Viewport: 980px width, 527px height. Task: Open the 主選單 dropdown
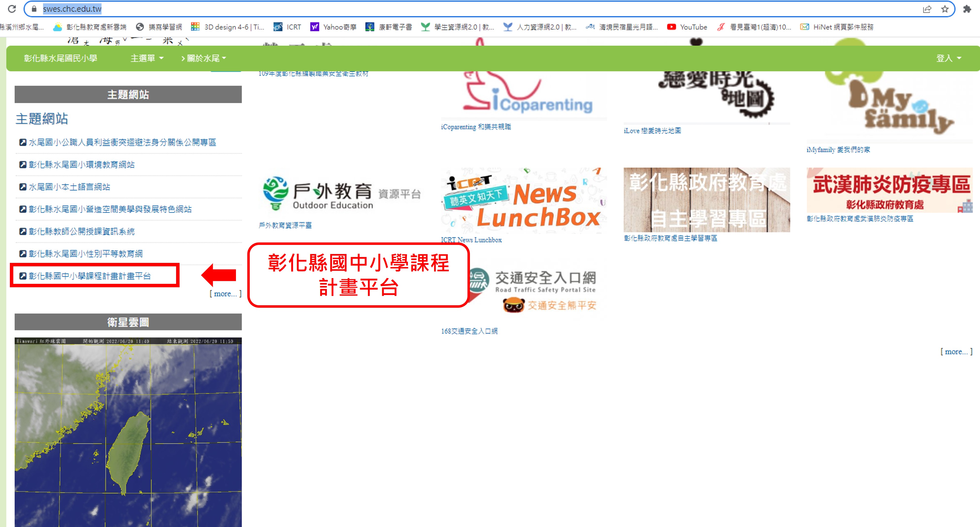click(x=146, y=58)
